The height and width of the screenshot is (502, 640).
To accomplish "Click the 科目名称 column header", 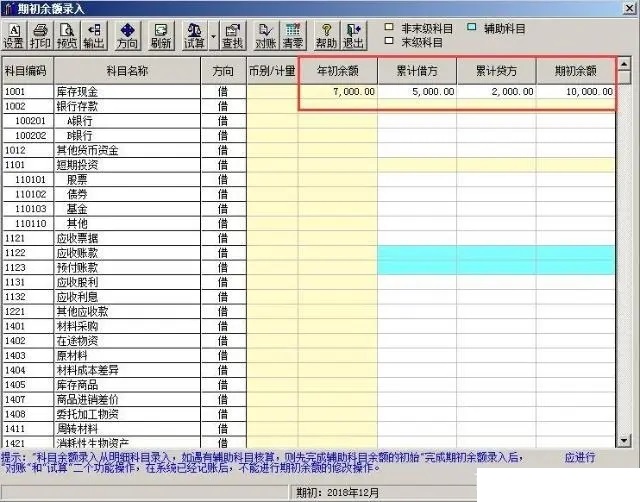I will 127,71.
